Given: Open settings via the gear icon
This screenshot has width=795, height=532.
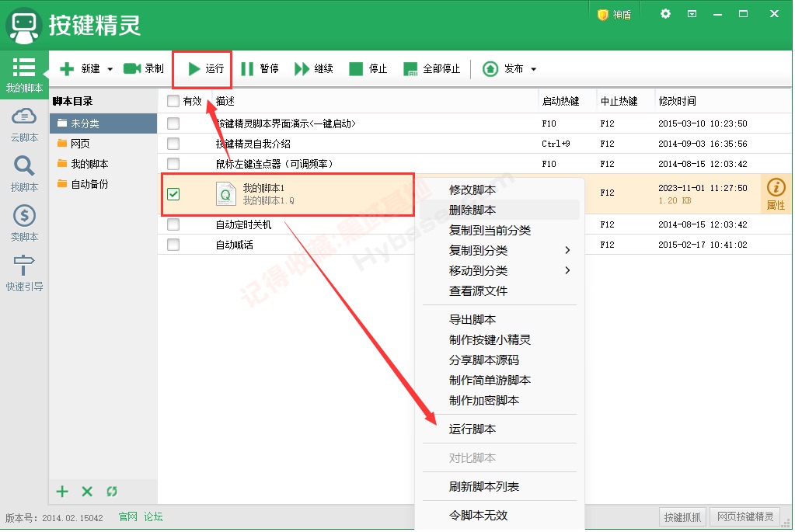Looking at the screenshot, I should click(665, 14).
